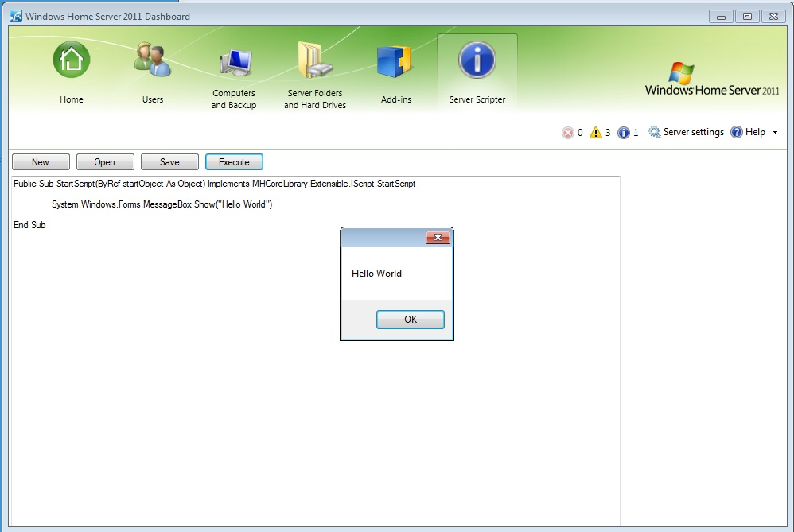794x532 pixels.
Task: Open the Home section icon
Action: tap(72, 60)
